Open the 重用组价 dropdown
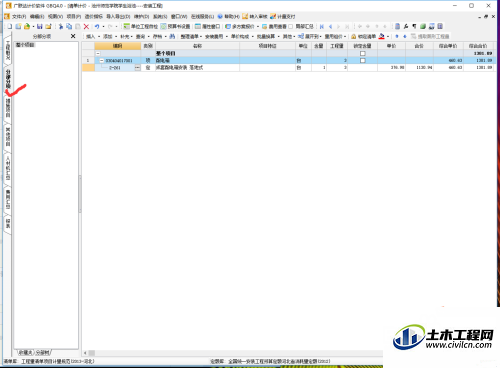This screenshot has height=368, width=500. point(336,36)
